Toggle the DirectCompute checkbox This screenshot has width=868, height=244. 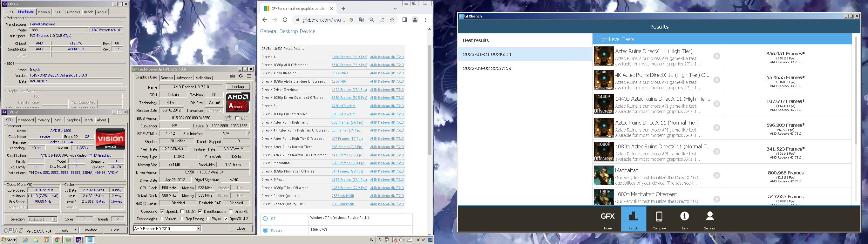(x=200, y=212)
